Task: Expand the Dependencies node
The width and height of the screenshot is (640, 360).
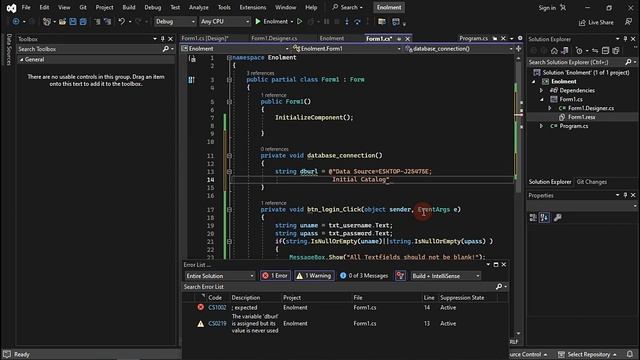Action: tap(542, 91)
